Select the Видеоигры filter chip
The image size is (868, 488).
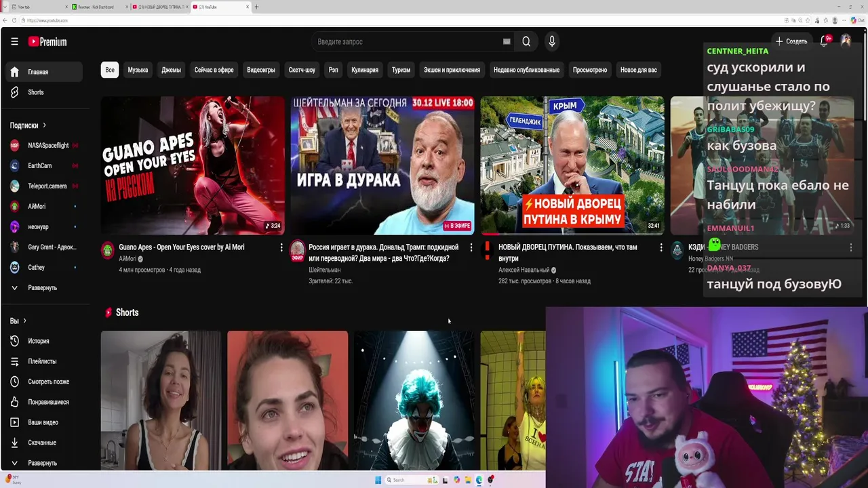pos(261,70)
